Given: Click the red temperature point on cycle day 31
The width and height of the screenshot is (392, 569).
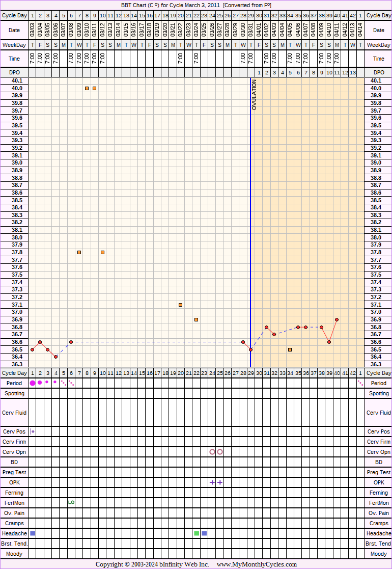Looking at the screenshot, I should pyautogui.click(x=266, y=327).
